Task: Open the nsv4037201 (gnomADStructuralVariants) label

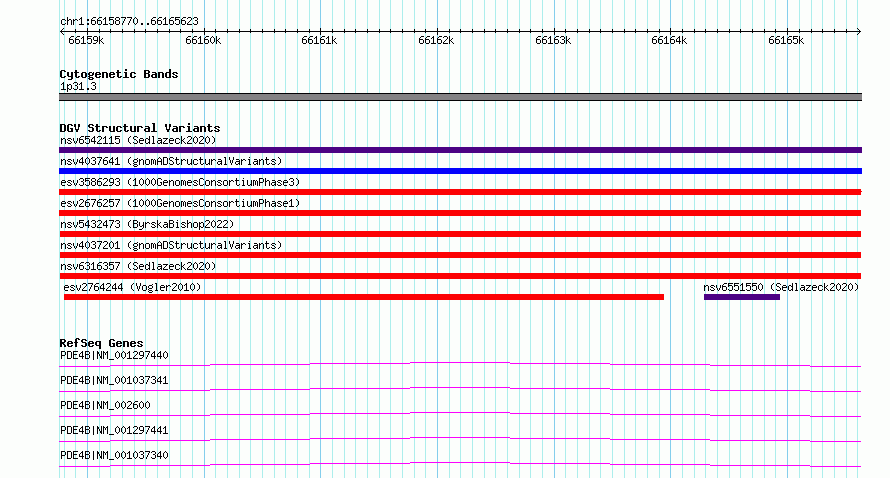Action: 171,245
